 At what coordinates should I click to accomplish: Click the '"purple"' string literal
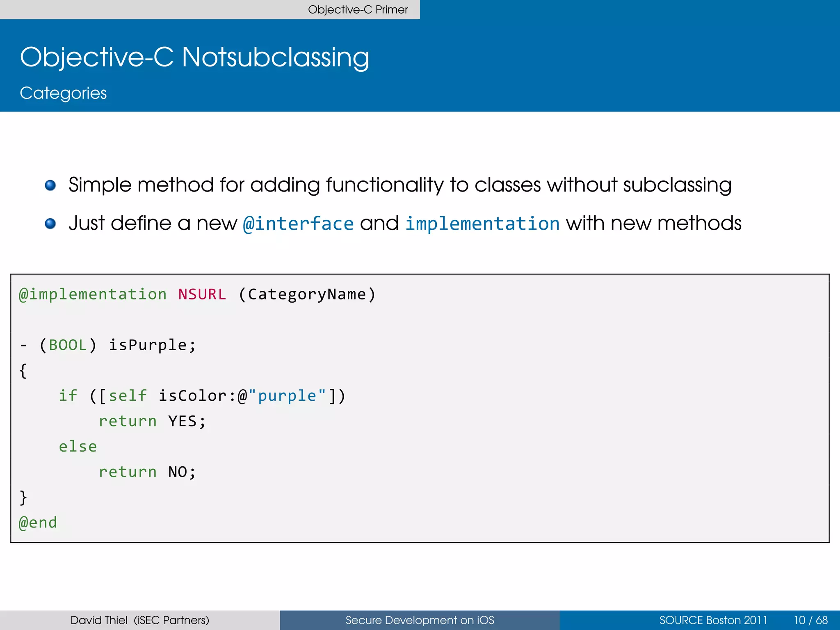tap(287, 396)
